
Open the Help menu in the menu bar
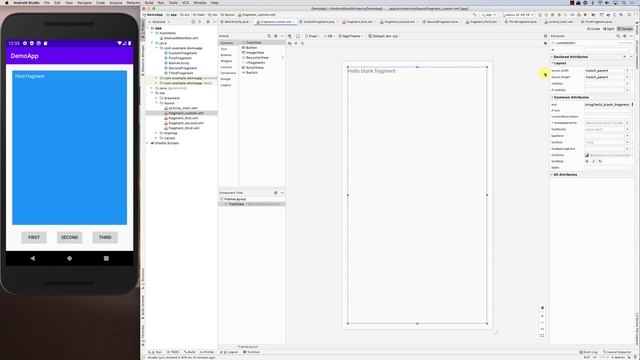(214, 2)
